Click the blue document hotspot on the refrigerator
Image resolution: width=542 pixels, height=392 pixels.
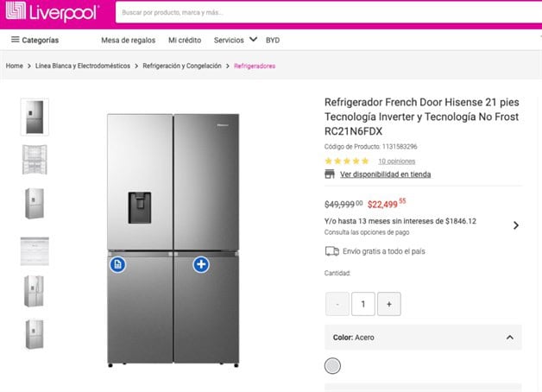[117, 264]
